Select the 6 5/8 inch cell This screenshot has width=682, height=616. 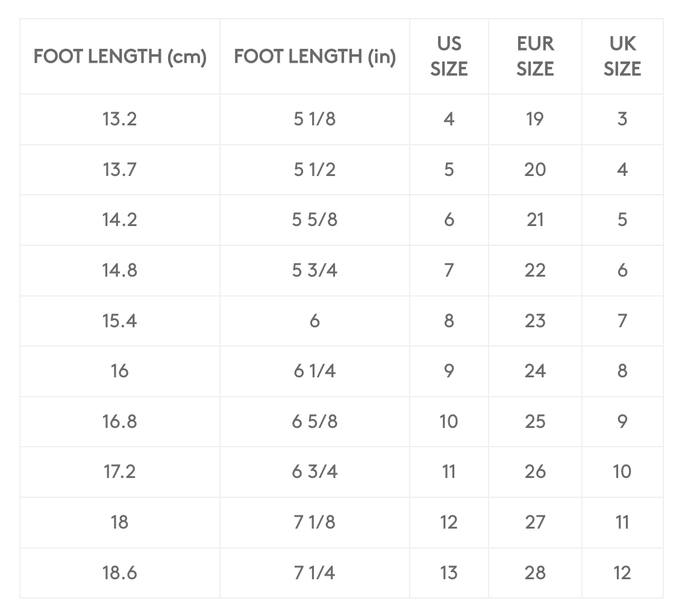pyautogui.click(x=314, y=421)
